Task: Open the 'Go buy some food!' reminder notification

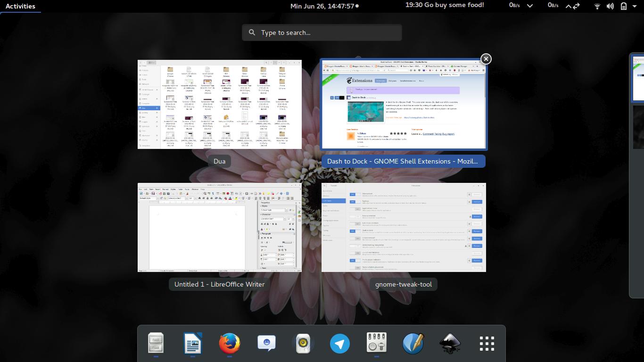Action: pyautogui.click(x=444, y=5)
